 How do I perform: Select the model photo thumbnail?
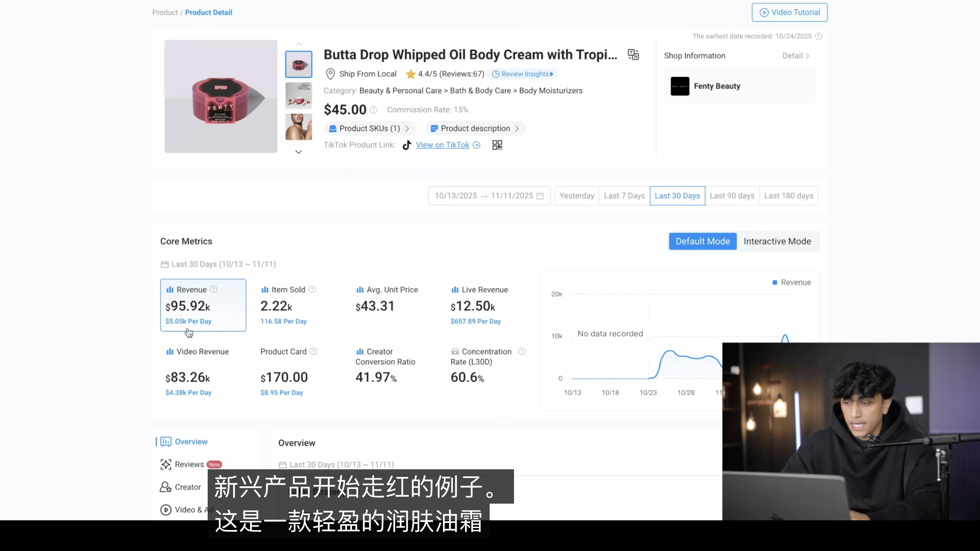tap(299, 127)
